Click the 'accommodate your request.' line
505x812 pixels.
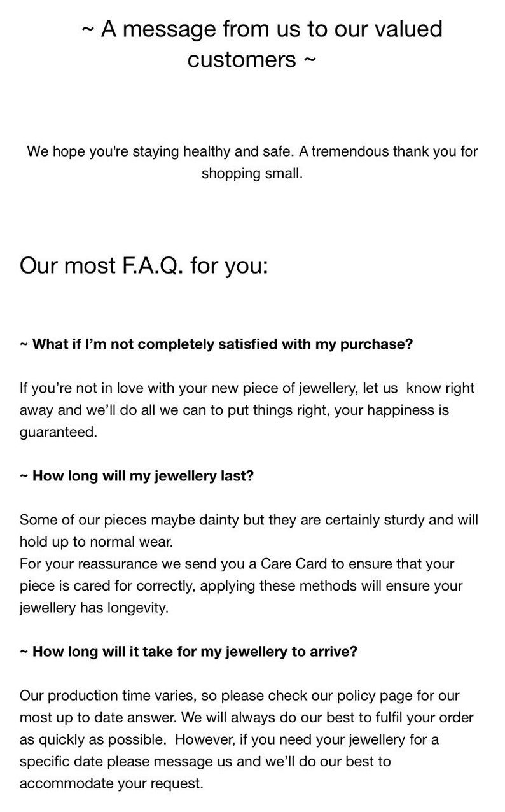tap(111, 783)
